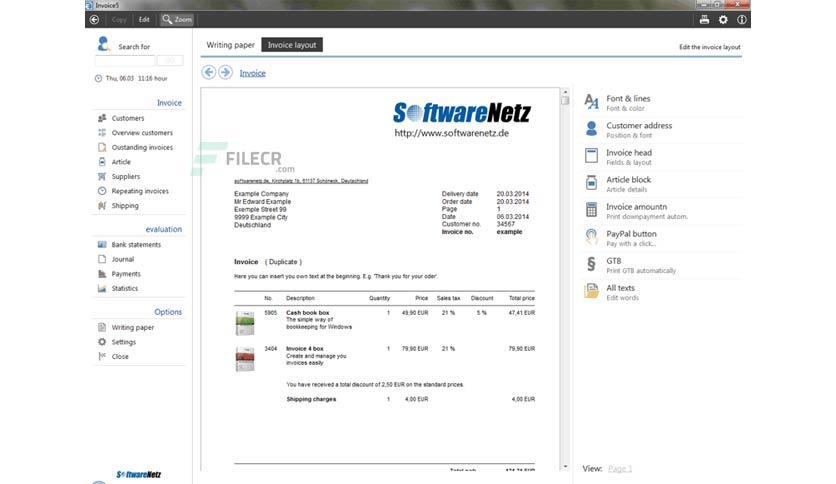Click the 'Invoice no.' field label
The image size is (836, 484).
click(x=457, y=232)
